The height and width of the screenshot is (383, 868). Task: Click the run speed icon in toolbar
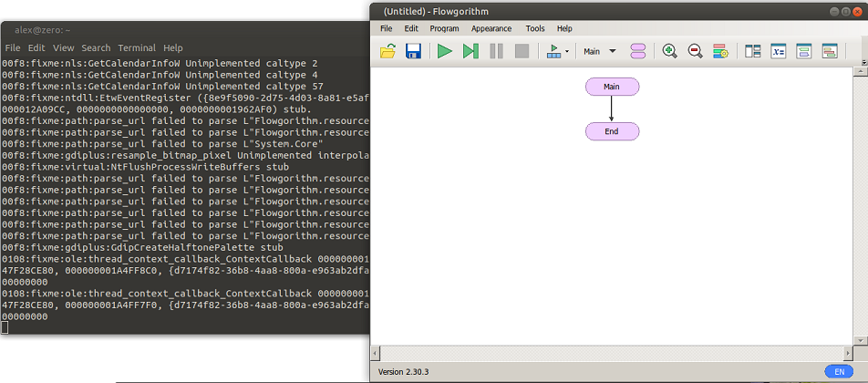tap(553, 51)
